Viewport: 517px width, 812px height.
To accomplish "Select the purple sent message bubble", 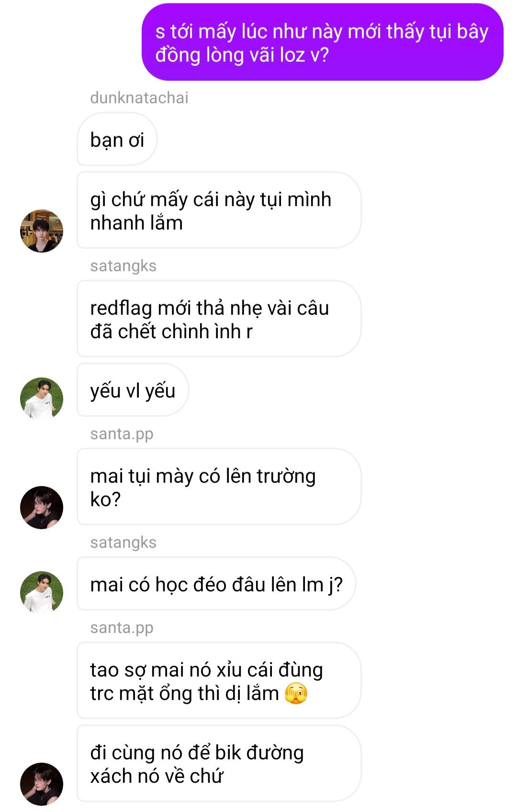I will (x=323, y=42).
